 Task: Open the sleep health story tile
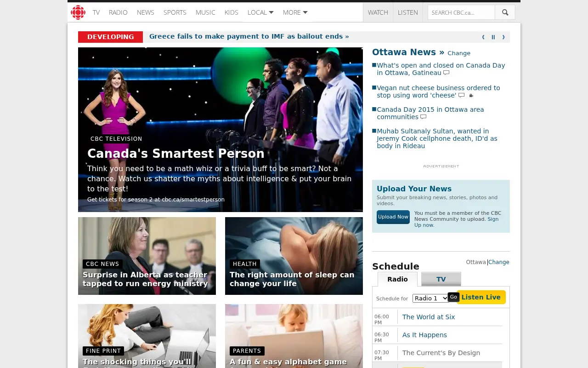(294, 256)
